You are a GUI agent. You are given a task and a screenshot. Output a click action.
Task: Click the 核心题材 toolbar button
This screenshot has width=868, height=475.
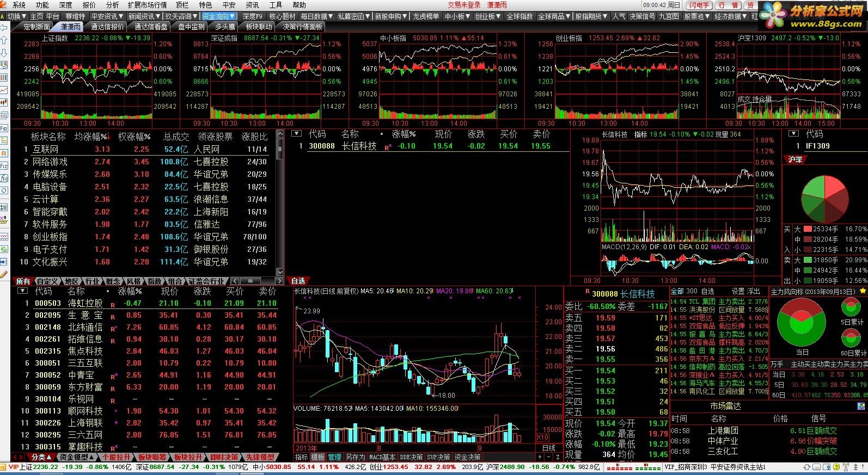(x=282, y=16)
